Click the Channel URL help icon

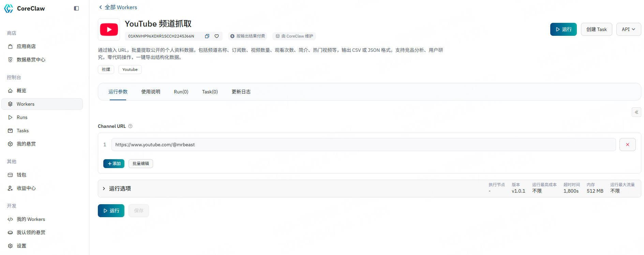(x=130, y=126)
